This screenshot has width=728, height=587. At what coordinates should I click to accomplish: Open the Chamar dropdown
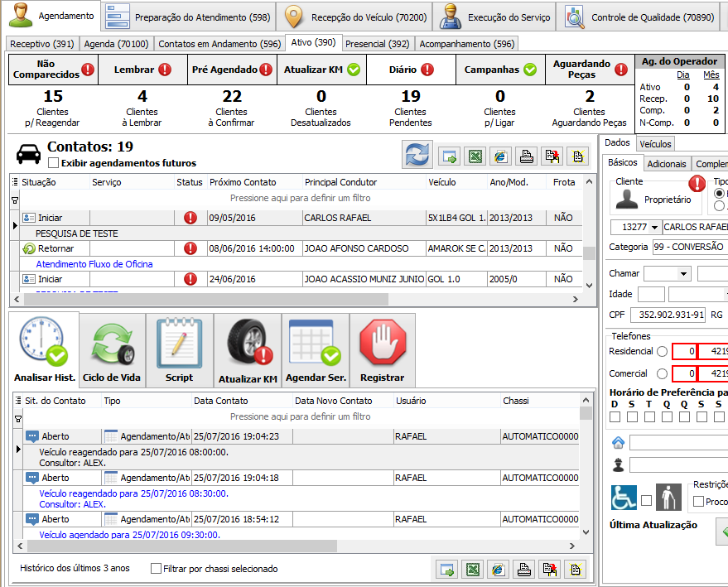click(683, 273)
